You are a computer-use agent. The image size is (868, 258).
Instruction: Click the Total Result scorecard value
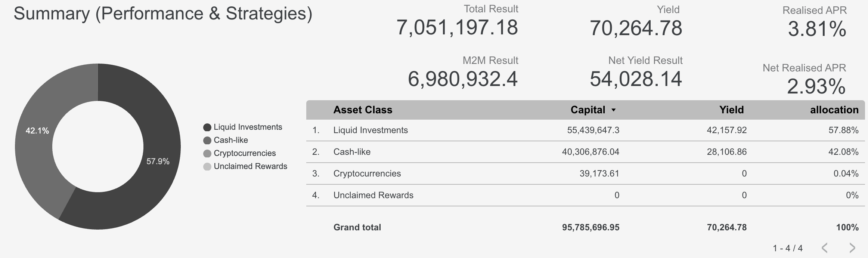[x=457, y=28]
